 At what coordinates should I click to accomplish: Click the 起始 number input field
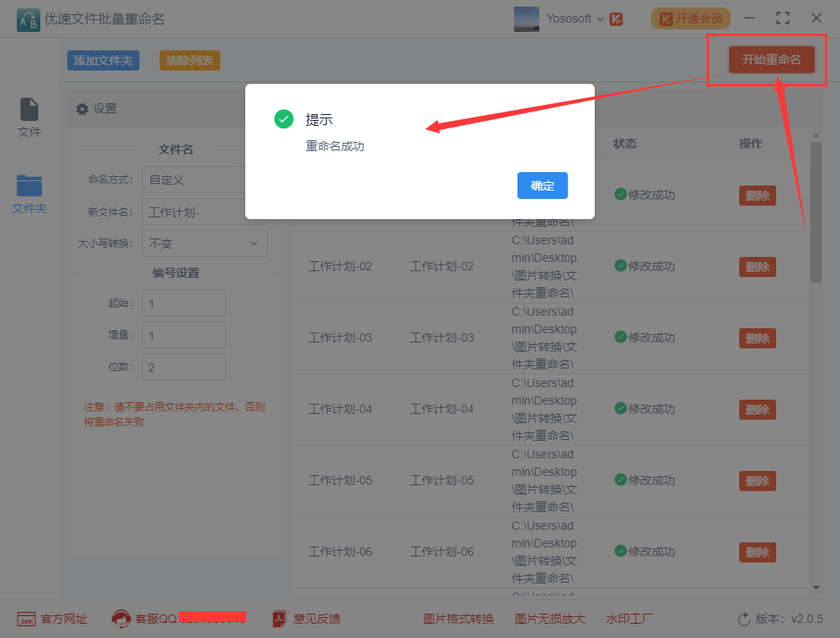[x=184, y=304]
